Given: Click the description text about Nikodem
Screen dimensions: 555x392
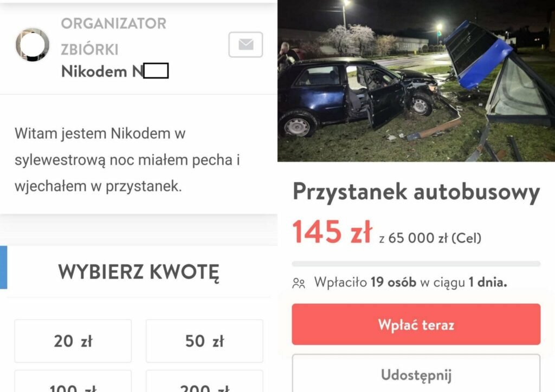Looking at the screenshot, I should pyautogui.click(x=127, y=160).
